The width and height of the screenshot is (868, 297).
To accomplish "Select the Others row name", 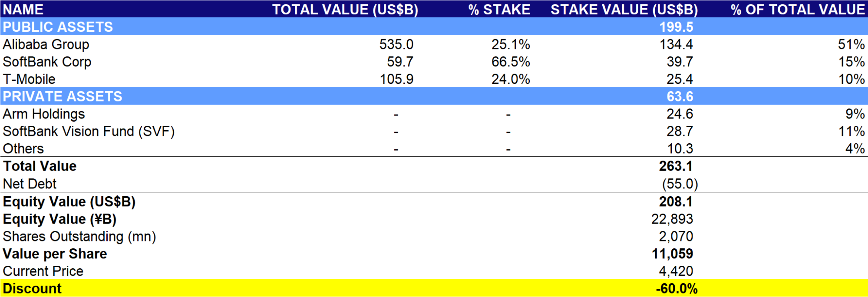I will click(23, 148).
